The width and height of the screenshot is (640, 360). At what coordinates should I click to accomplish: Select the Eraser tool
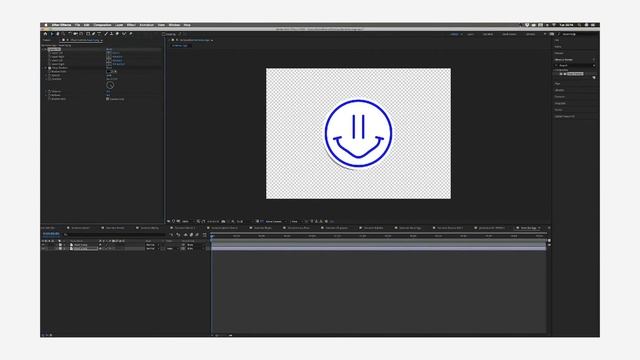click(x=117, y=34)
